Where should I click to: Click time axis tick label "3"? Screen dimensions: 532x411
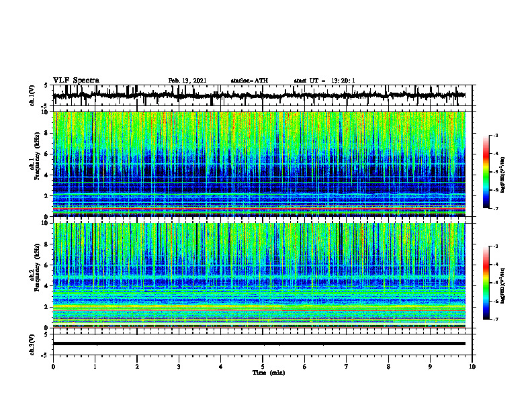[179, 367]
